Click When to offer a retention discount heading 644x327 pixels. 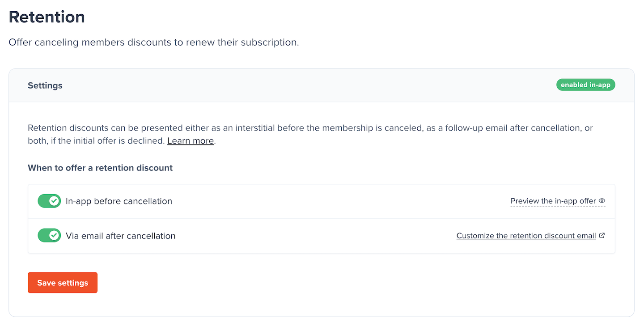point(100,168)
